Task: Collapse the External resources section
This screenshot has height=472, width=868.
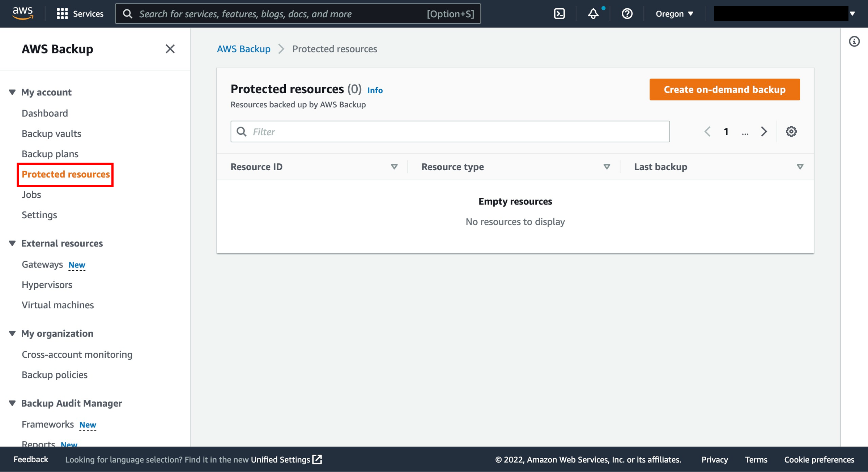Action: click(x=12, y=243)
